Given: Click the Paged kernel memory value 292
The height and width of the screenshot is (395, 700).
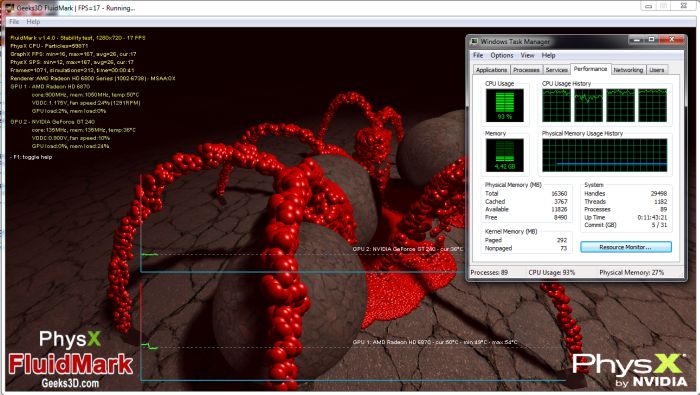Looking at the screenshot, I should click(562, 240).
